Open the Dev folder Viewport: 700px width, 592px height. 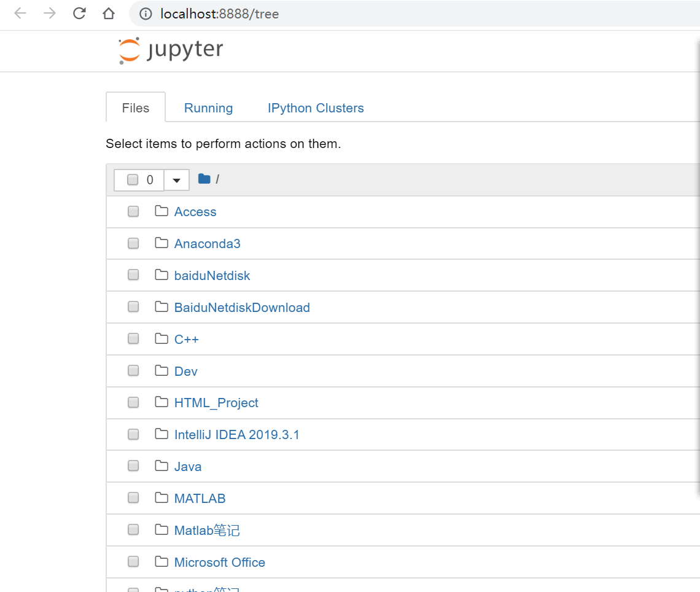coord(185,371)
